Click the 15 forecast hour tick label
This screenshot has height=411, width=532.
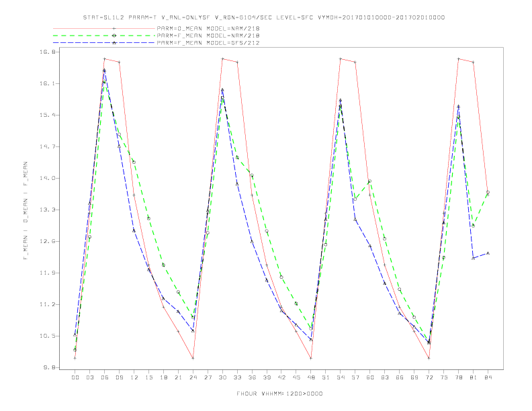tap(148, 377)
